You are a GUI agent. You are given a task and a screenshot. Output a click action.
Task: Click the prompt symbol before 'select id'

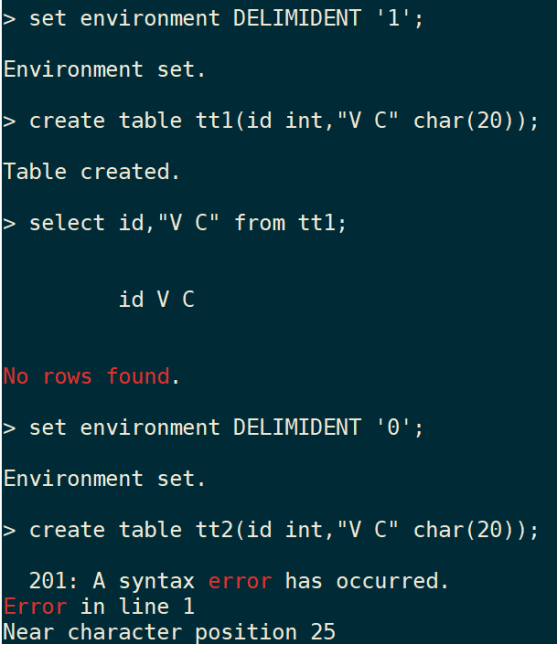tap(9, 224)
